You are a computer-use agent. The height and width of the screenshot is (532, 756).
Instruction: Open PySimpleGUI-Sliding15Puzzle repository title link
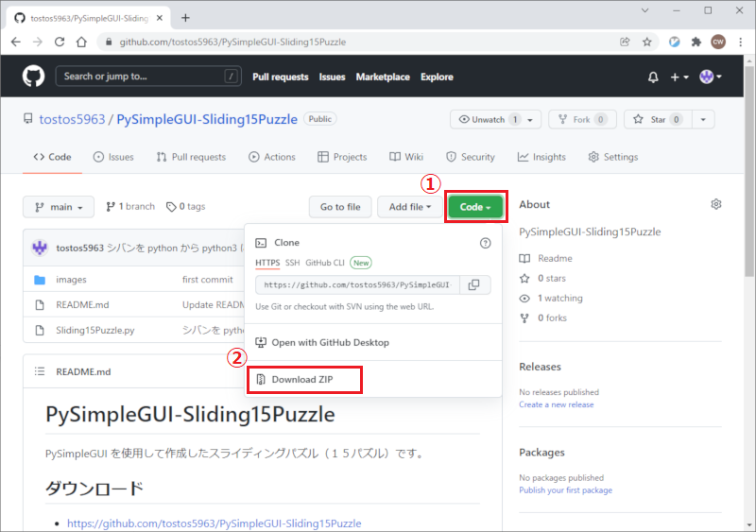coord(207,119)
